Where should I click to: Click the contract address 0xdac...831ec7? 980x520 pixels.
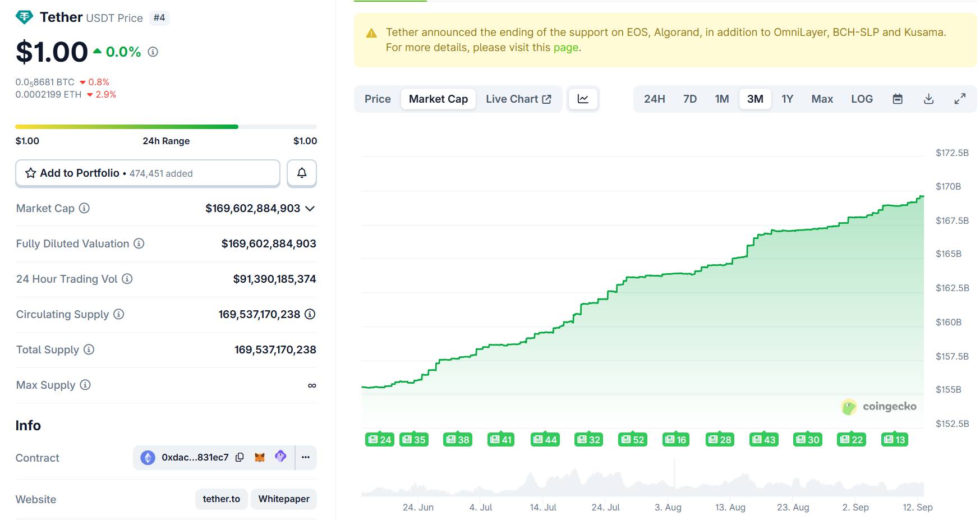(195, 457)
